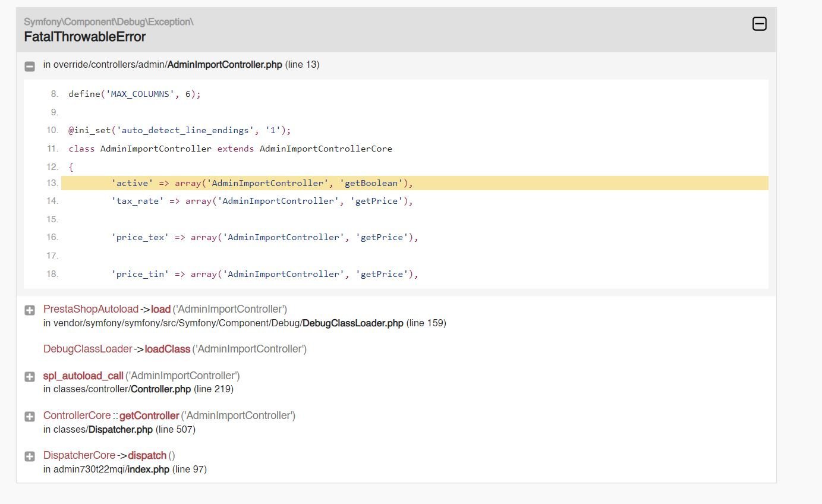Viewport: 822px width, 504px height.
Task: Click the DebugClassLoader class name
Action: pos(88,349)
